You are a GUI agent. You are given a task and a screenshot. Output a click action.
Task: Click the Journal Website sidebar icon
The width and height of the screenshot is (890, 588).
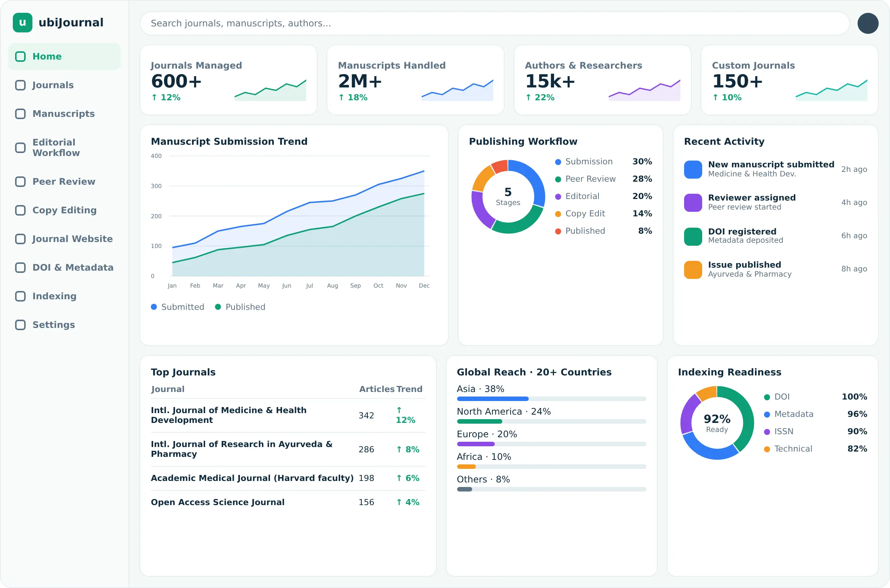coord(20,239)
